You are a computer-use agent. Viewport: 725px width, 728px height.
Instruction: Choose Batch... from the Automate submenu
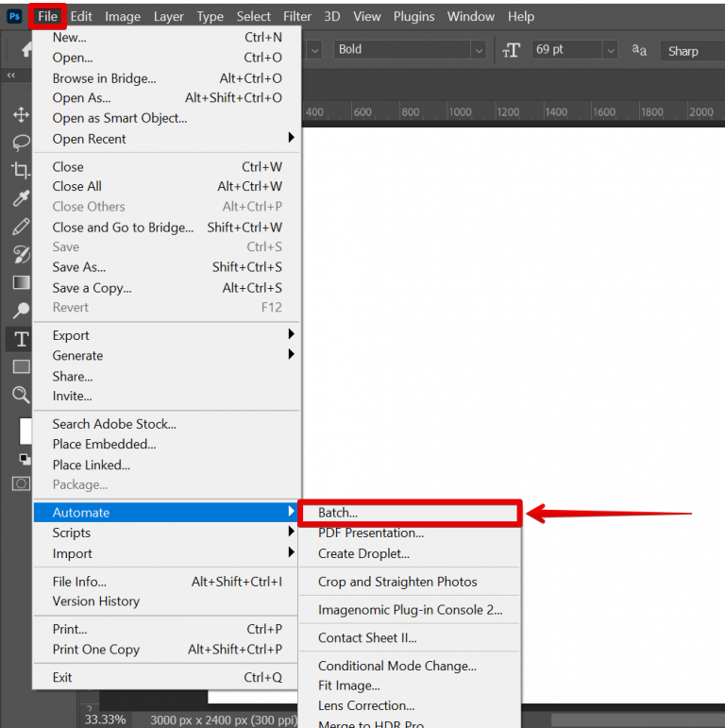[338, 513]
